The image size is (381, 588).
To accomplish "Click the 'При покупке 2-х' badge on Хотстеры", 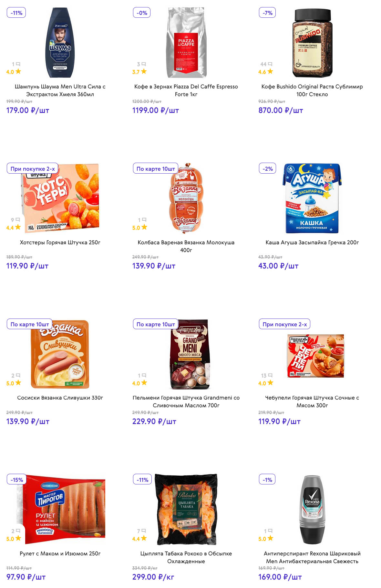I will [x=33, y=169].
